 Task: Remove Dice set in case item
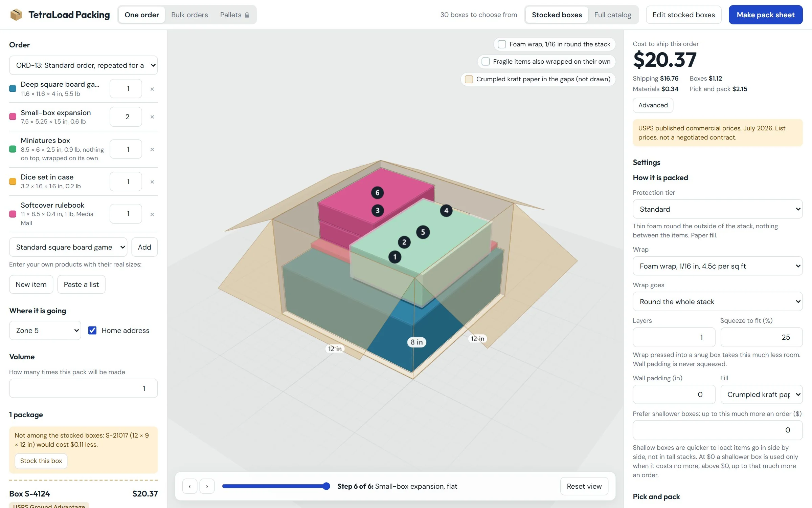152,182
